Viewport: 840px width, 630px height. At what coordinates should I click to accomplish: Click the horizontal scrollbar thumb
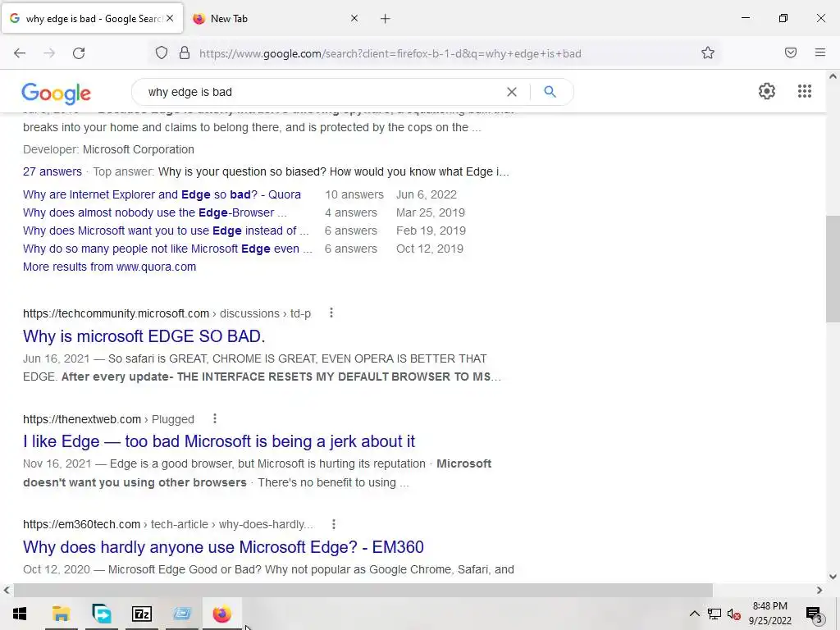(363, 590)
